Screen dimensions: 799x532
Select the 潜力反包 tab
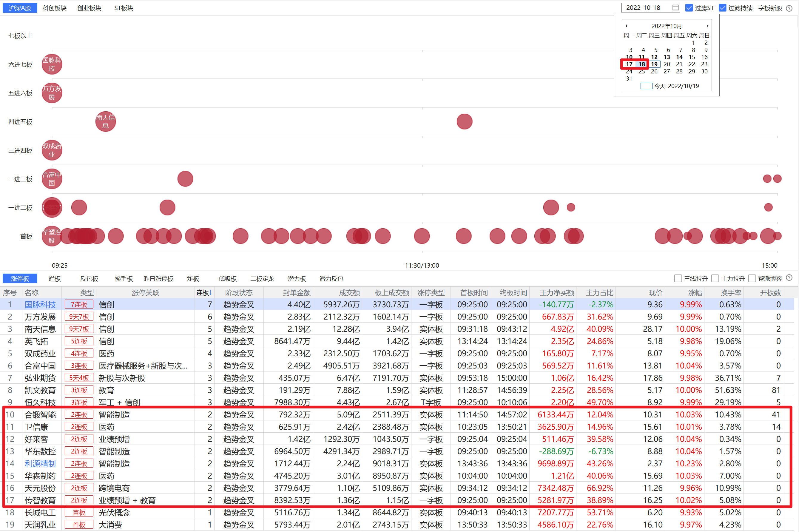tap(331, 279)
